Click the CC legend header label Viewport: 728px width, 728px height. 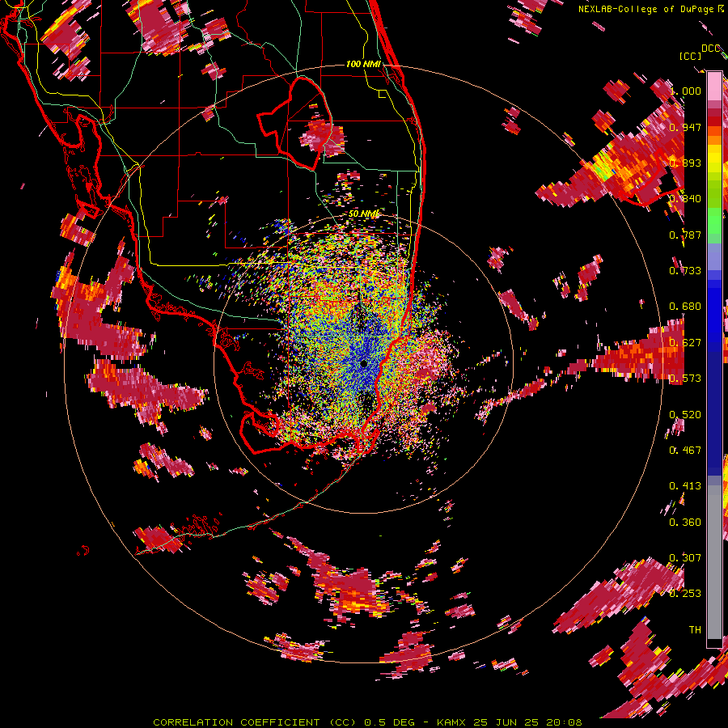click(x=691, y=56)
